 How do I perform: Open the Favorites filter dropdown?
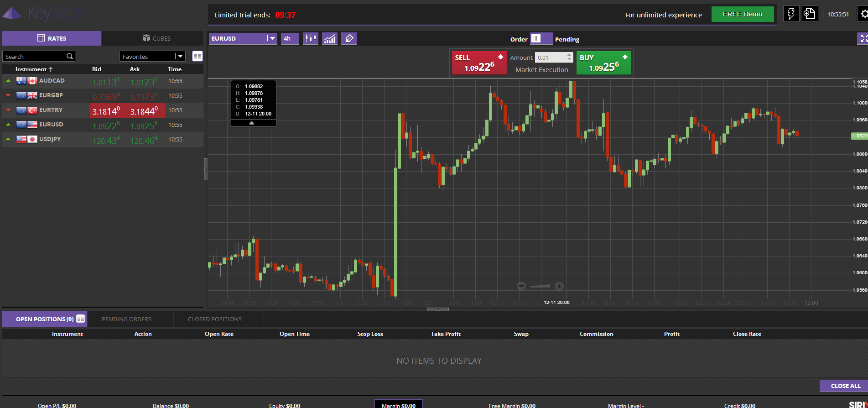pos(152,56)
